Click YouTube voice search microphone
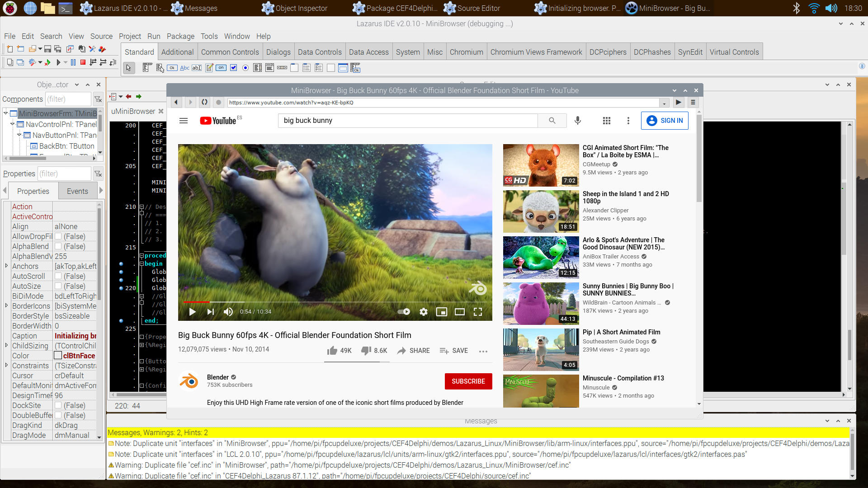868x488 pixels. click(x=578, y=121)
